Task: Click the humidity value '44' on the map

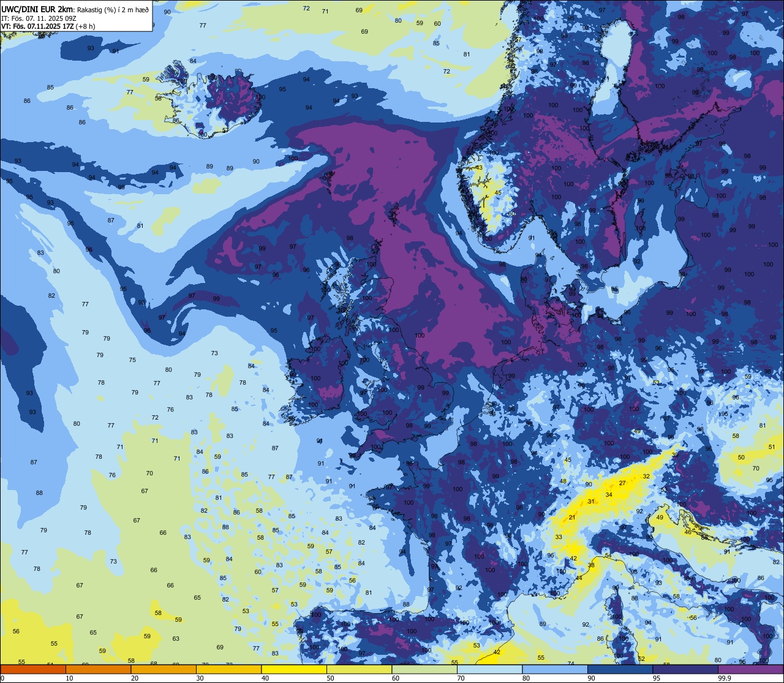Action: [579, 578]
